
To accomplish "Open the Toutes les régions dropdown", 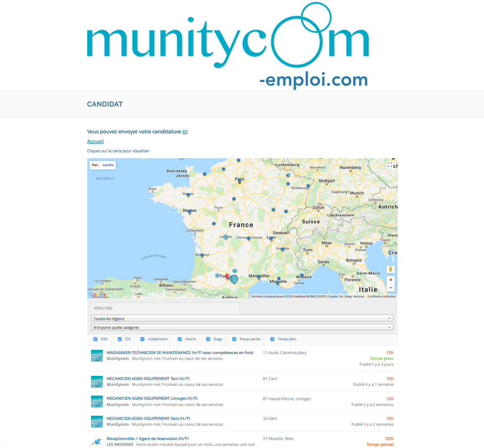I will point(242,318).
